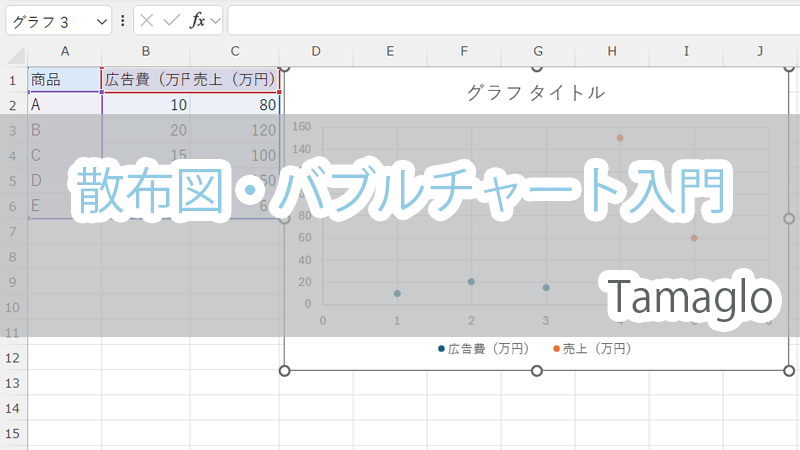This screenshot has width=800, height=450.
Task: Select the グラフ タイトル chart title
Action: pos(536,93)
